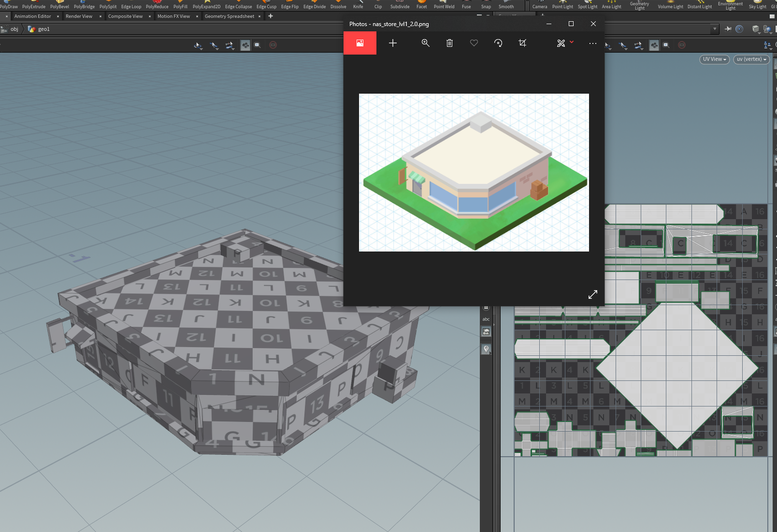The width and height of the screenshot is (777, 532).
Task: Open zoom control in Photos window
Action: (x=425, y=43)
